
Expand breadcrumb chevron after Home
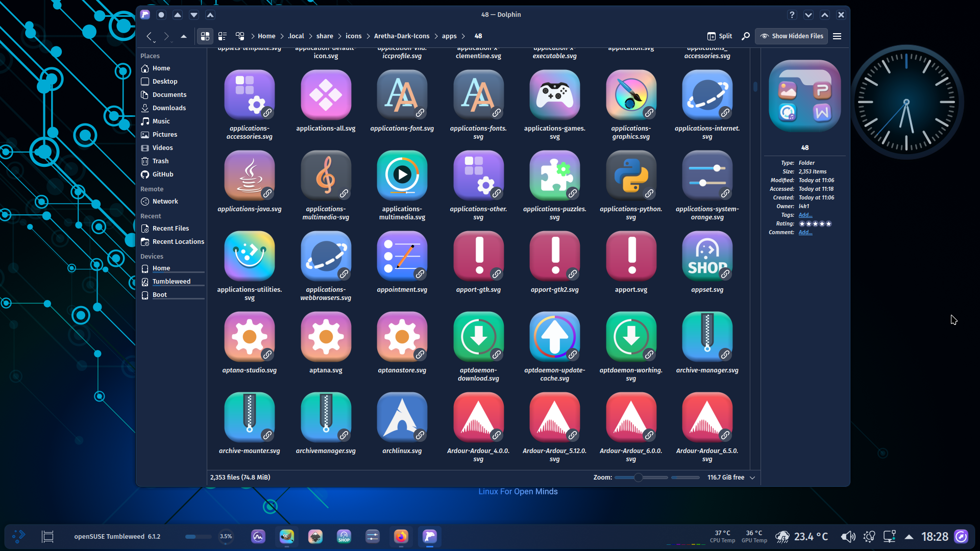[282, 36]
